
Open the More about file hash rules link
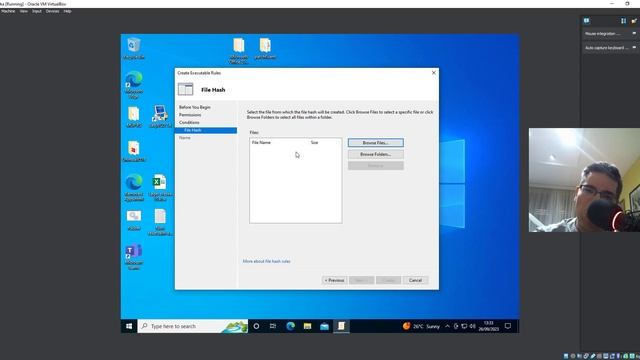click(267, 261)
